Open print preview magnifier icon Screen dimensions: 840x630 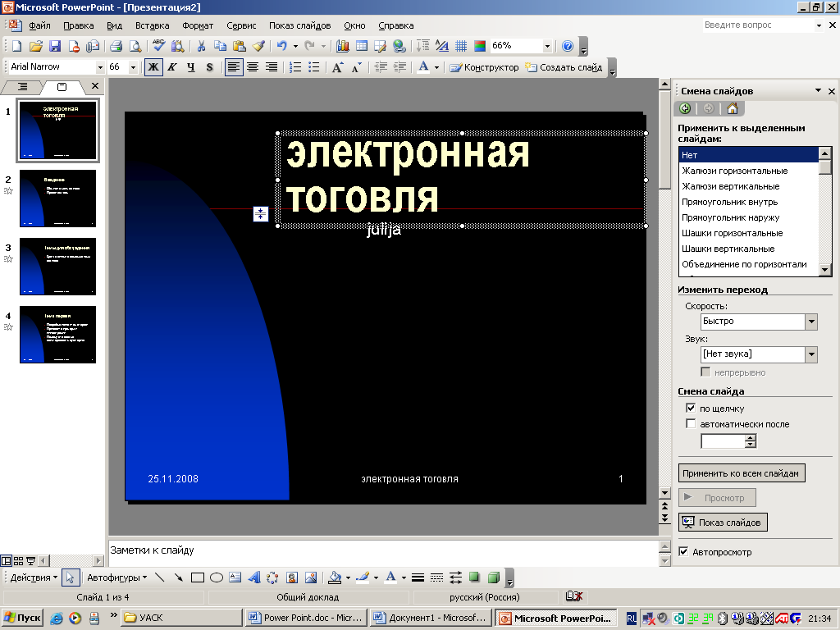[135, 46]
